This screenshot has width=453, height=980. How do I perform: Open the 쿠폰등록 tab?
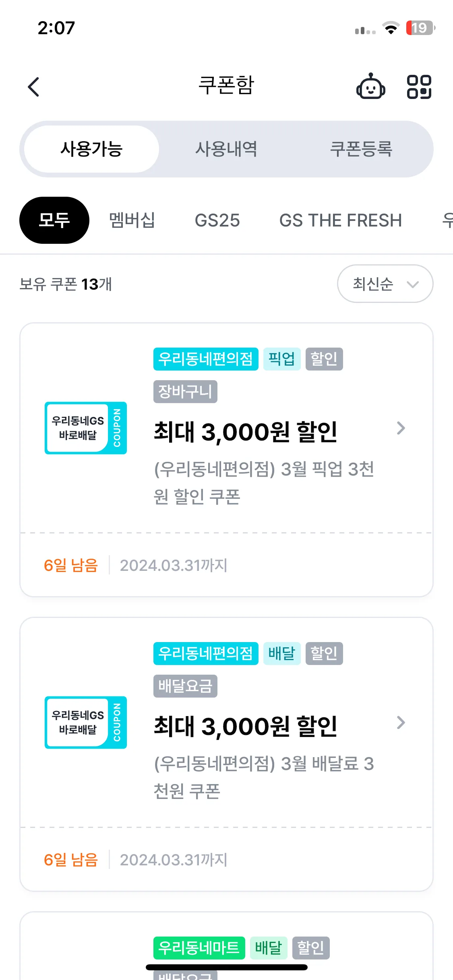(x=361, y=149)
